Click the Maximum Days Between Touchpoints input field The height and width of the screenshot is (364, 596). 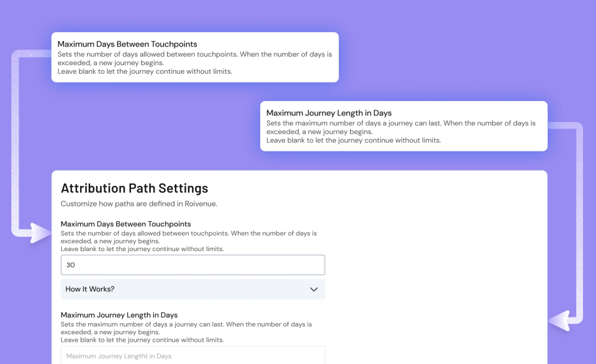pyautogui.click(x=192, y=265)
